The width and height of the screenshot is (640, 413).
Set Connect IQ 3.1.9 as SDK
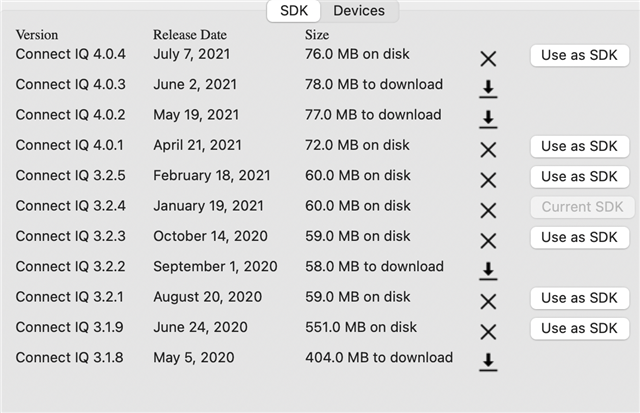click(x=579, y=328)
